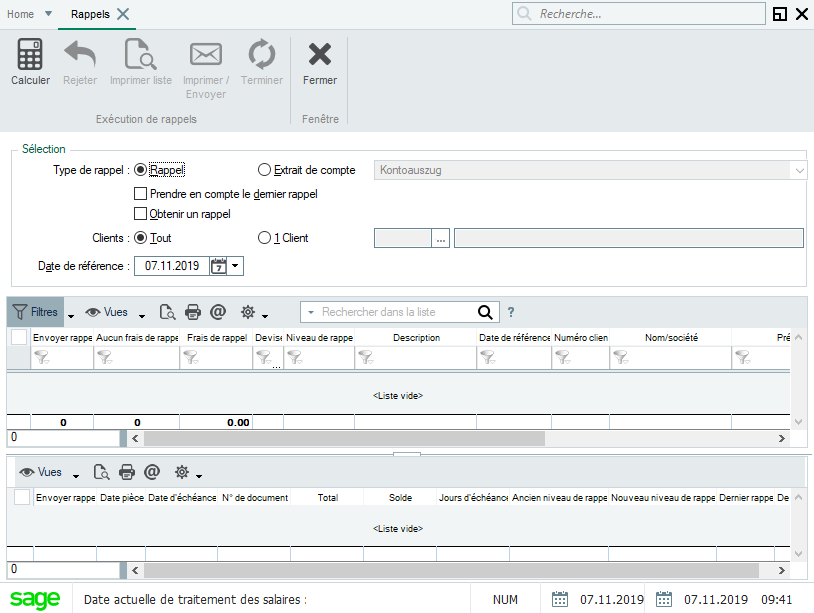
Task: Click the upper list horizontal scrollbar
Action: coord(345,438)
